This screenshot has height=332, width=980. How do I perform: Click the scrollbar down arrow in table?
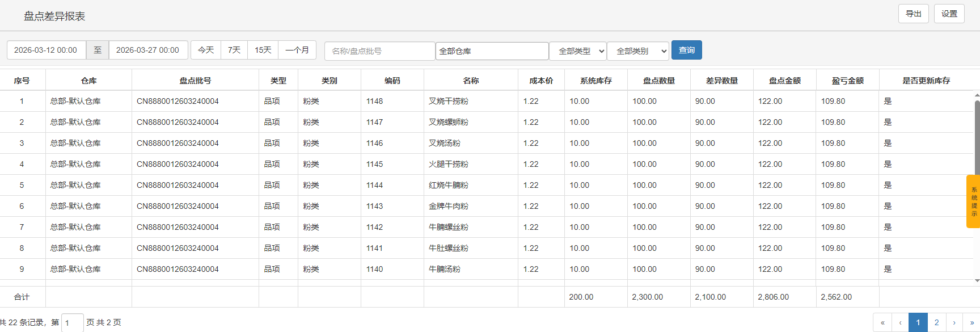[x=977, y=280]
